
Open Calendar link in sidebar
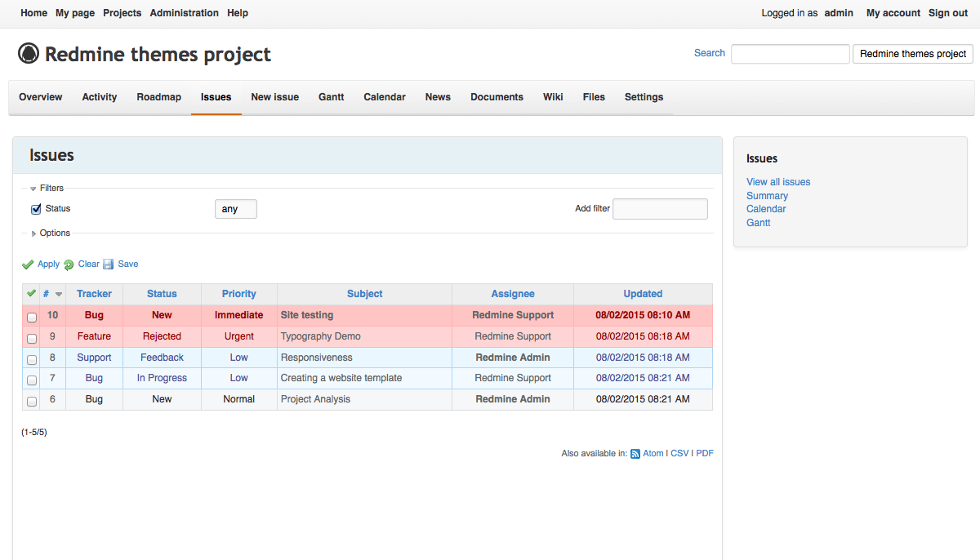[x=766, y=209]
